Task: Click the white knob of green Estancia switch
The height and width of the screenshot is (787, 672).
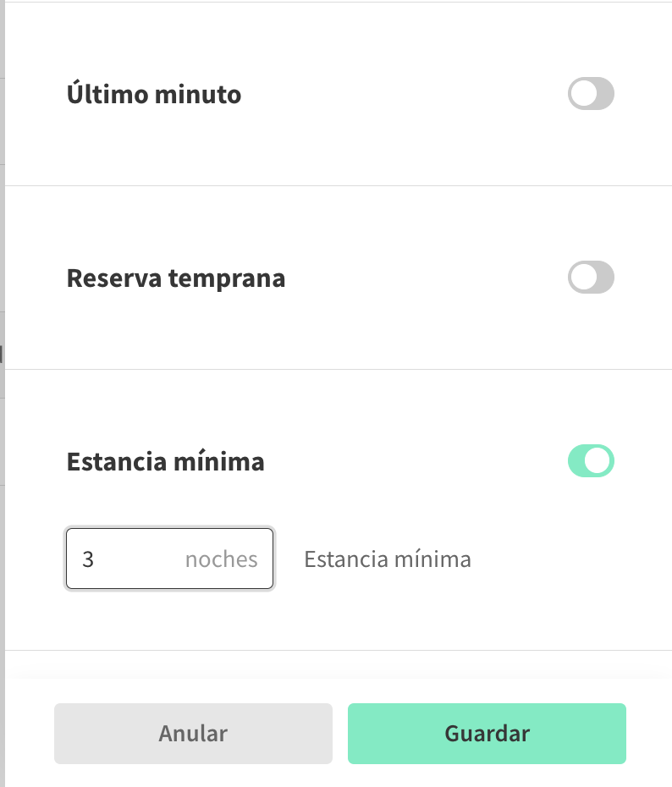Action: [x=599, y=461]
